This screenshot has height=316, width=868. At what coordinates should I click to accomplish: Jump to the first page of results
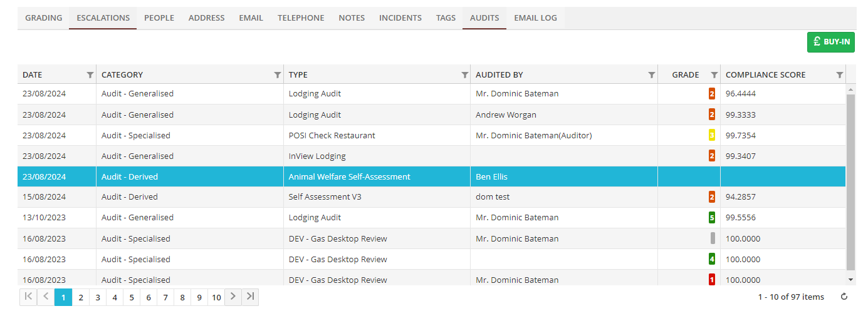(x=28, y=297)
